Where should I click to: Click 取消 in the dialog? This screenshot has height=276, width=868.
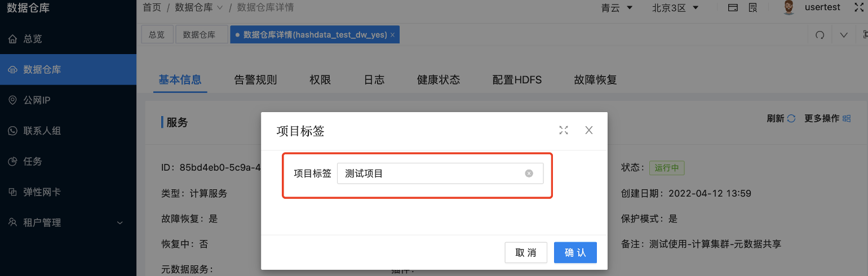click(x=526, y=252)
